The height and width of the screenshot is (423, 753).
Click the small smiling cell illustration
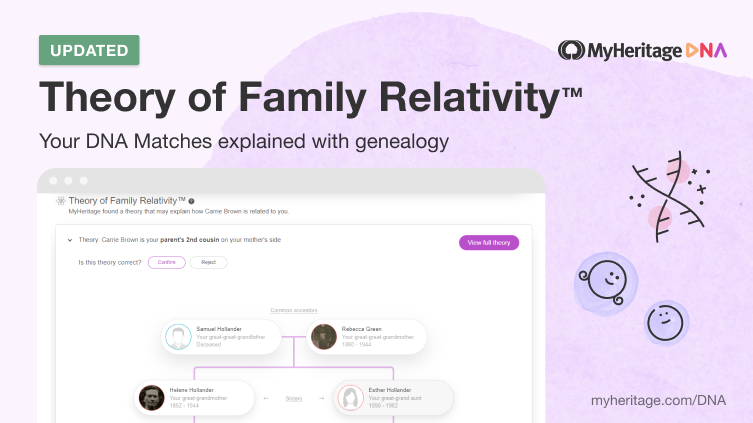(666, 323)
